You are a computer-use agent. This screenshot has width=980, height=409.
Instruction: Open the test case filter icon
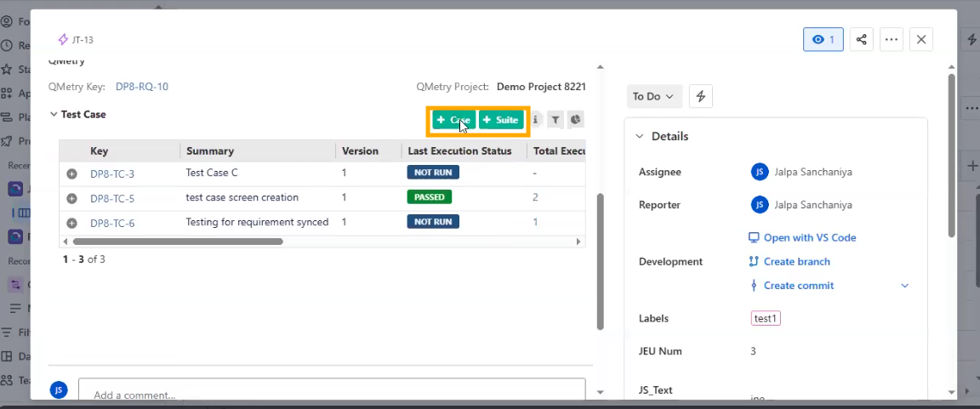[x=556, y=119]
